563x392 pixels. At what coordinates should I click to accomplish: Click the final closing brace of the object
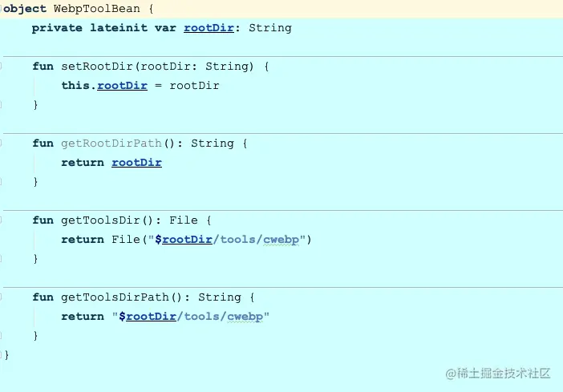6,355
